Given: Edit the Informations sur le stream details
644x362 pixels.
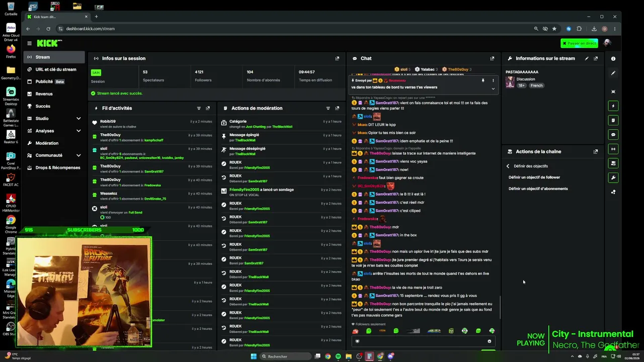Looking at the screenshot, I should coord(587,58).
